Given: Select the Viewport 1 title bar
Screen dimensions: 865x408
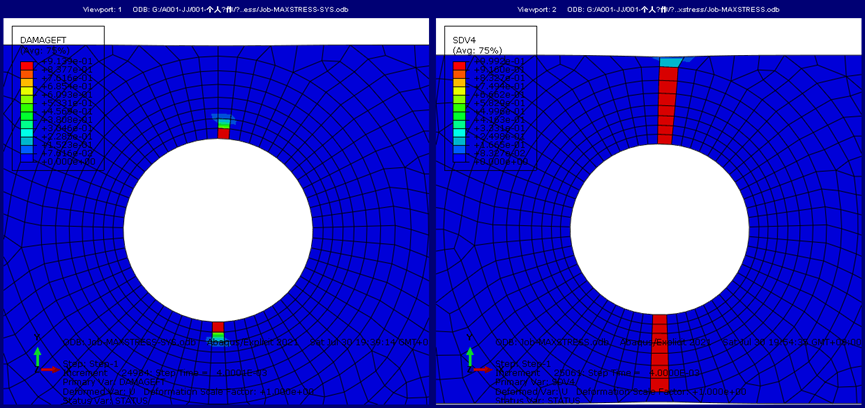Looking at the screenshot, I should pyautogui.click(x=216, y=9).
